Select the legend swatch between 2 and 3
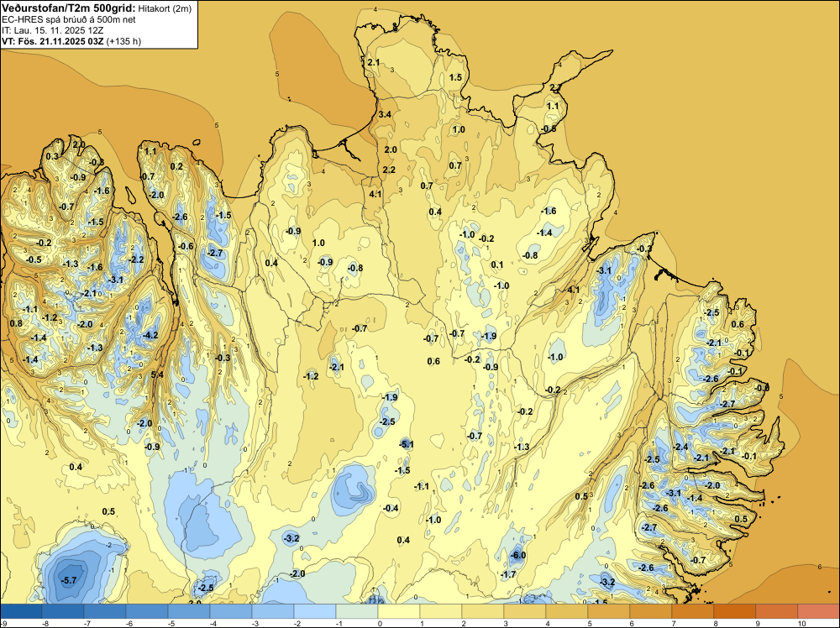The image size is (840, 628). [x=483, y=611]
